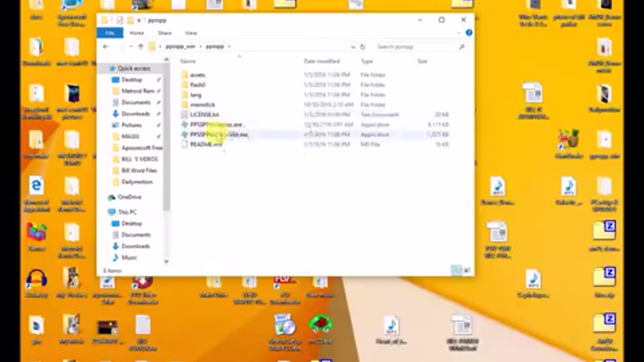Screen dimensions: 644x362
Task: Click ppsspp_win in the breadcrumb path
Action: (181, 46)
